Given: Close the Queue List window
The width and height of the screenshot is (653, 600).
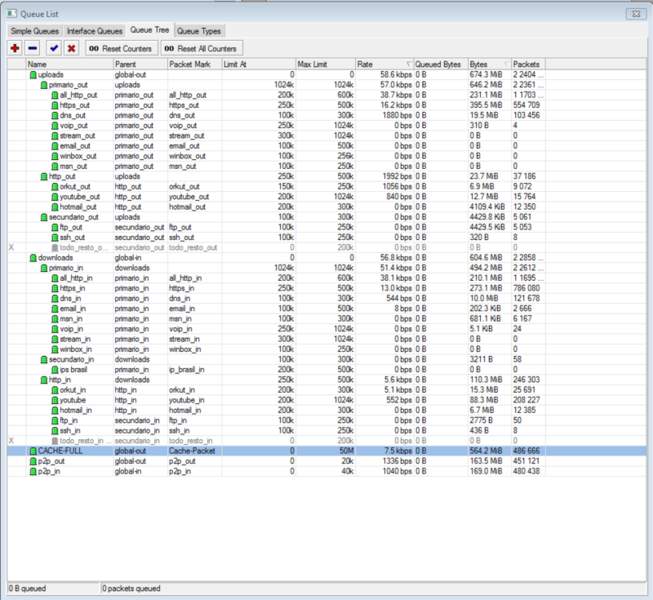Looking at the screenshot, I should [x=636, y=14].
